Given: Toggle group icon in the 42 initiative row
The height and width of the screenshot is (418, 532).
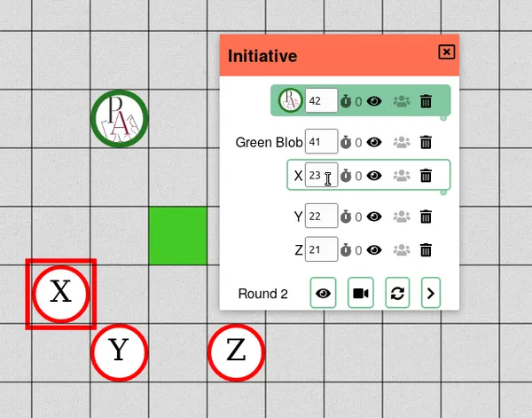Looking at the screenshot, I should (402, 101).
